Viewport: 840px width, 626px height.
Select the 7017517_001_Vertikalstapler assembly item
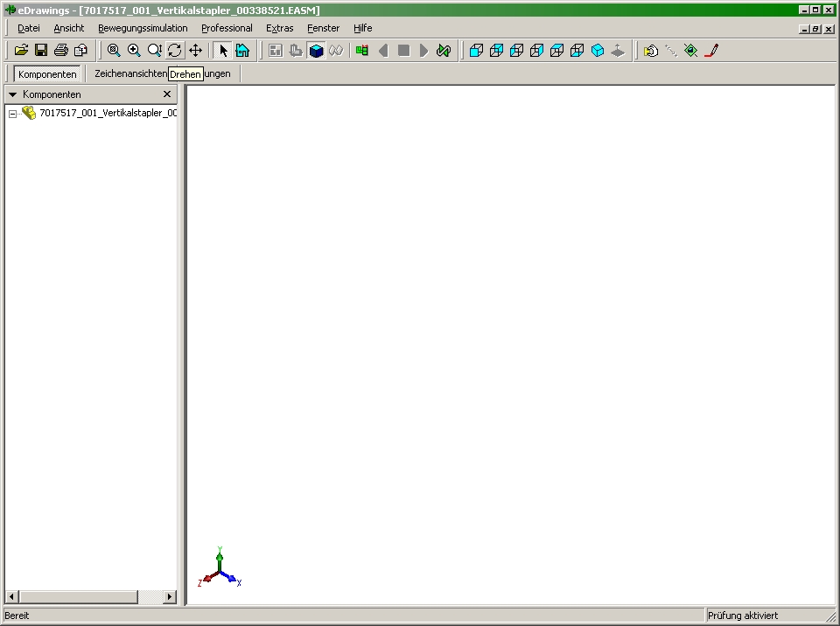point(108,113)
